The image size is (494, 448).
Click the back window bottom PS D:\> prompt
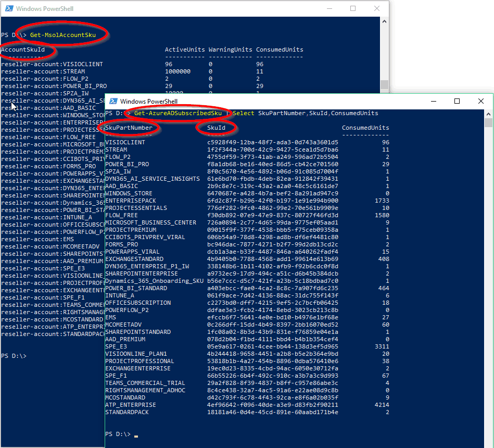point(14,356)
